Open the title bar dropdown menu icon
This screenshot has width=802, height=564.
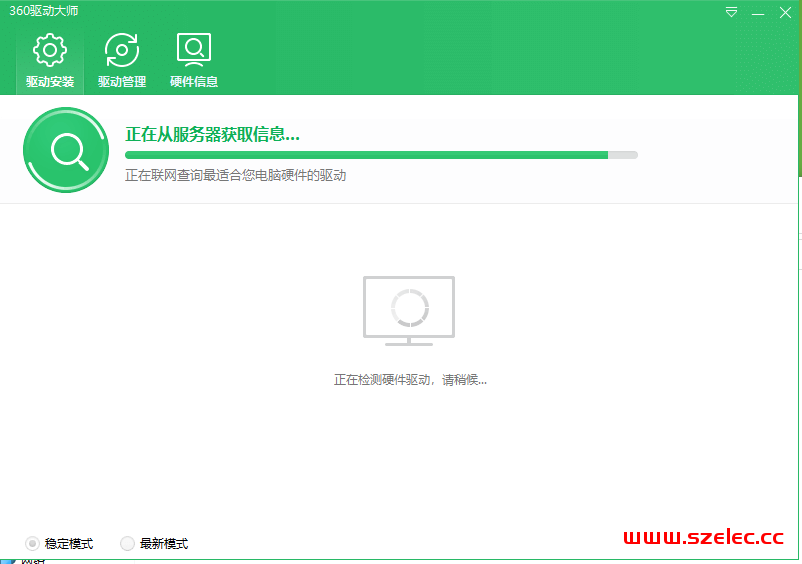tap(731, 12)
